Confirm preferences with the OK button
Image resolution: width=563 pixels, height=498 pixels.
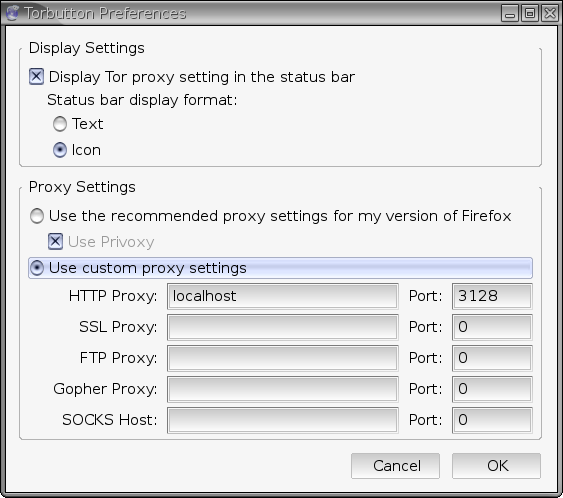(x=496, y=466)
